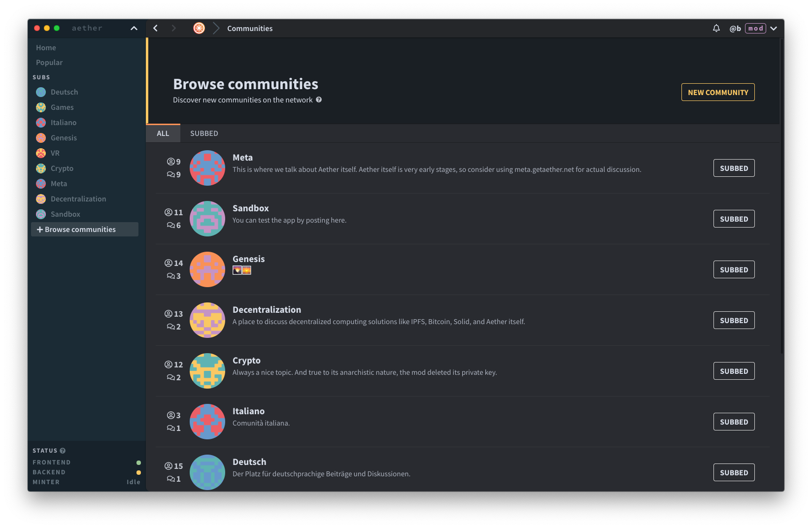Toggle subscription for Crypto community
812x528 pixels.
[734, 371]
